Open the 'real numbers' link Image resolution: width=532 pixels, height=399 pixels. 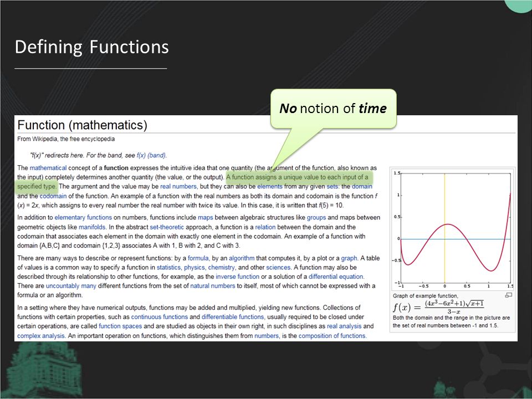[x=178, y=186]
